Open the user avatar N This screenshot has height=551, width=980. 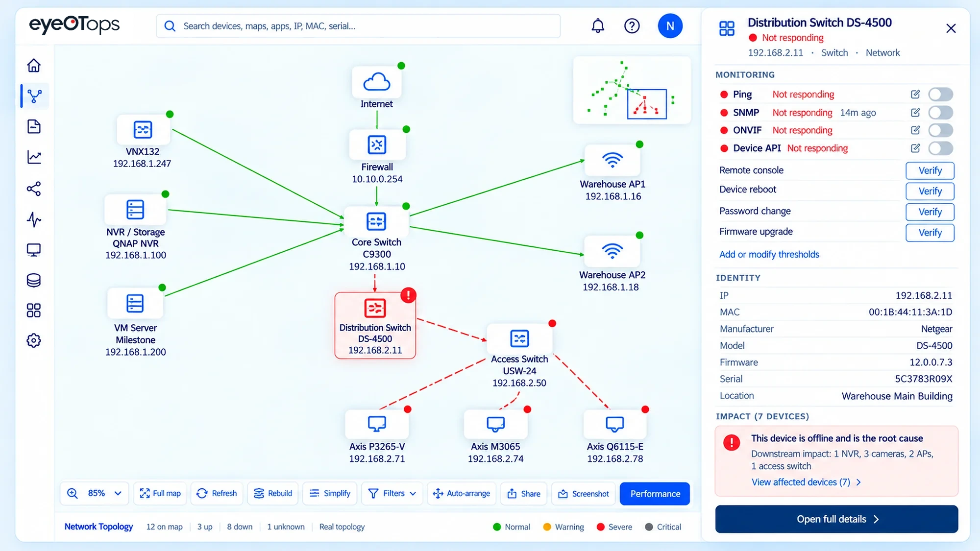point(670,26)
